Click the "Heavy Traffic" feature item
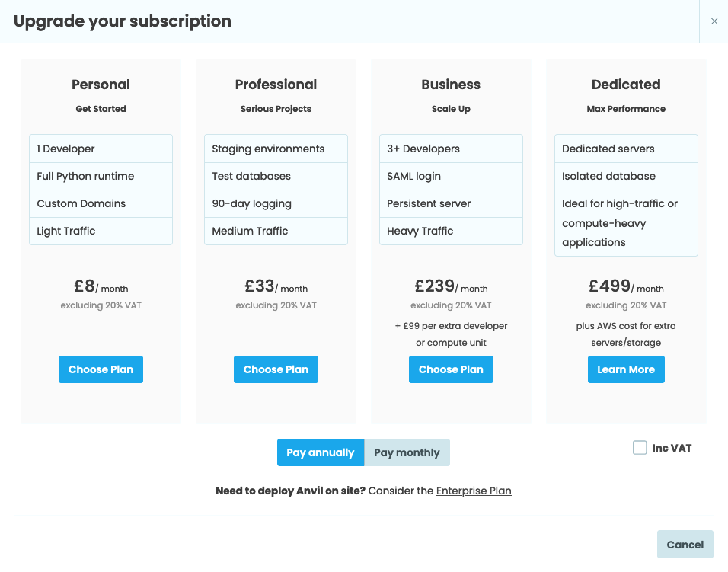 pos(451,231)
